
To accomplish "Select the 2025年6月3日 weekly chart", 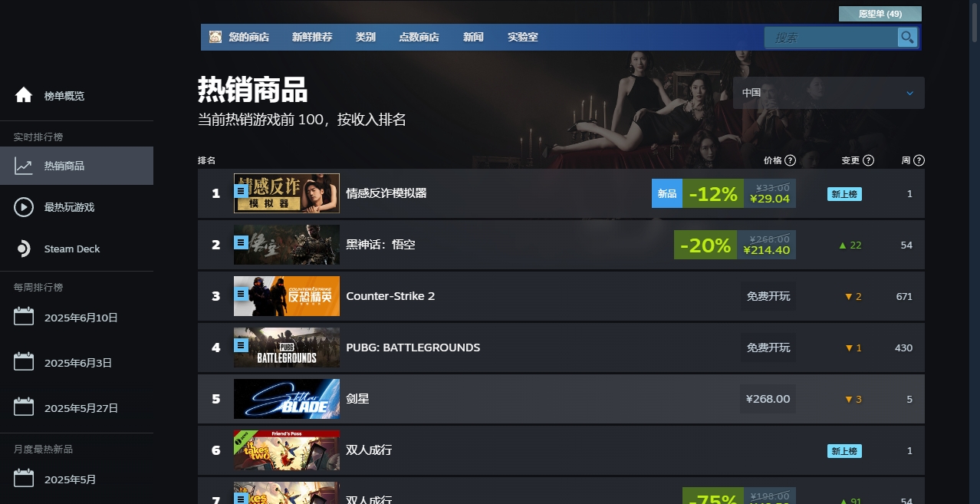I will [77, 363].
